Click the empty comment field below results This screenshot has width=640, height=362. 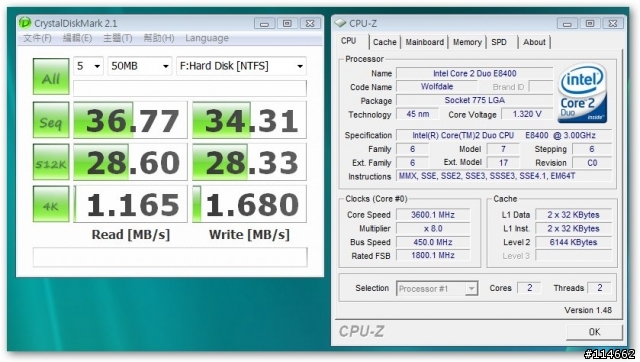170,257
